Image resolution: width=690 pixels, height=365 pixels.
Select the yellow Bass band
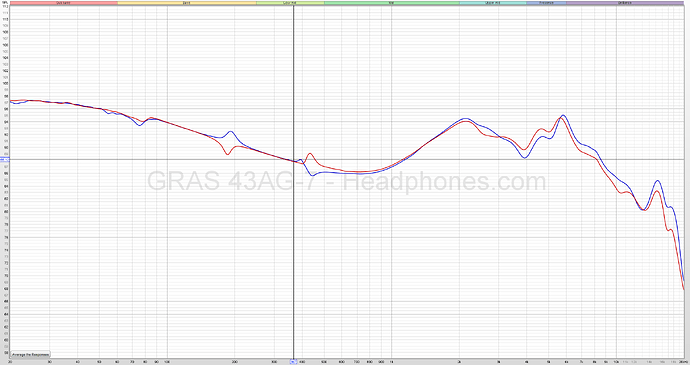187,3
